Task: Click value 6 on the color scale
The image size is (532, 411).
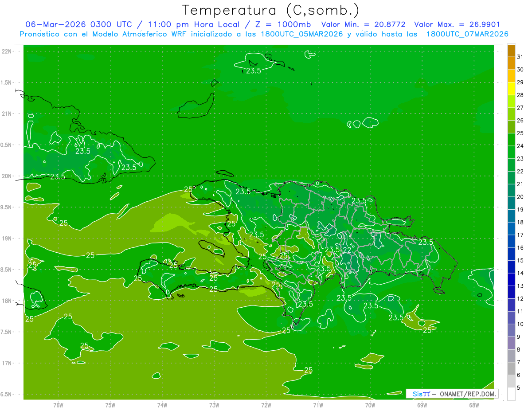Action: pos(518,375)
